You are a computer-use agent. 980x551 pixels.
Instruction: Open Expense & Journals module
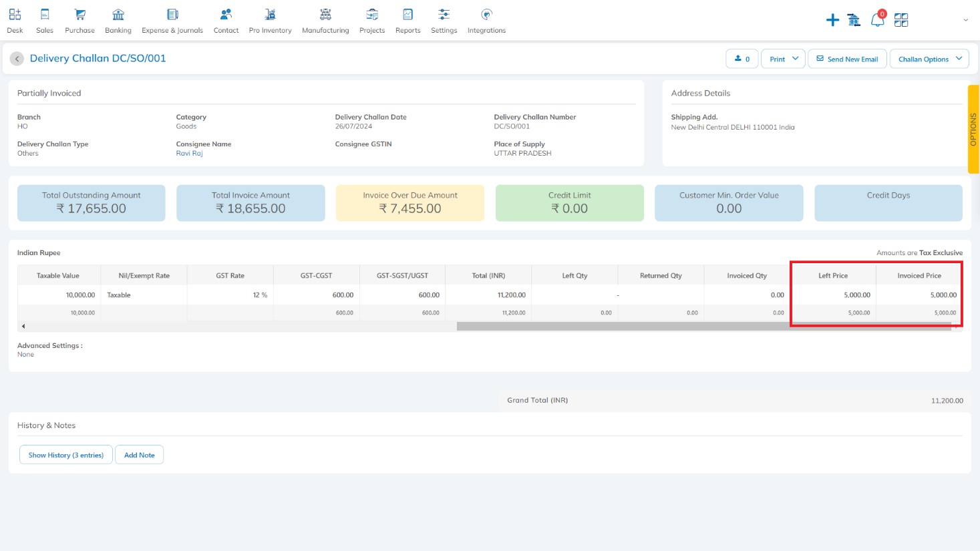[172, 21]
